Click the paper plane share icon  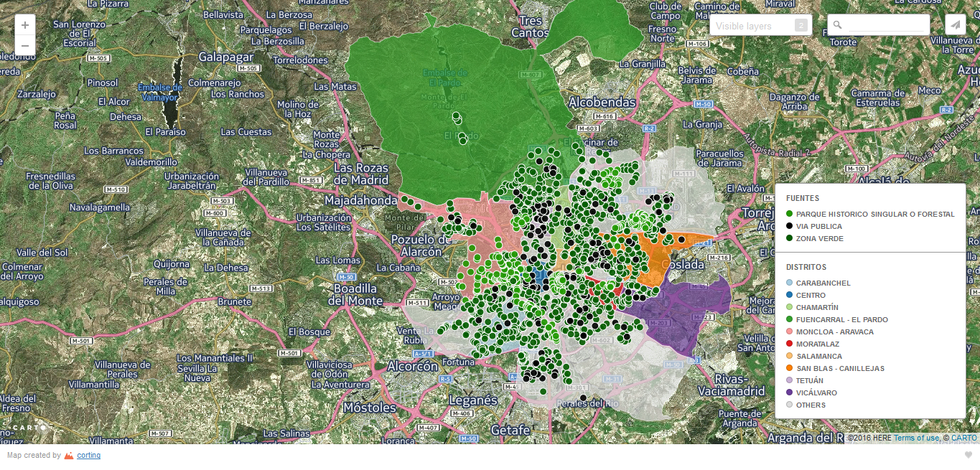pos(955,25)
